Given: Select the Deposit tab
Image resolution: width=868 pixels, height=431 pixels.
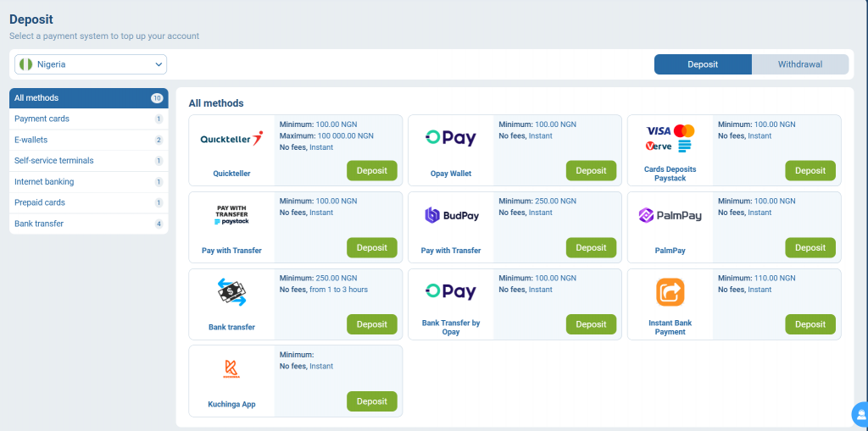Looking at the screenshot, I should pos(703,64).
